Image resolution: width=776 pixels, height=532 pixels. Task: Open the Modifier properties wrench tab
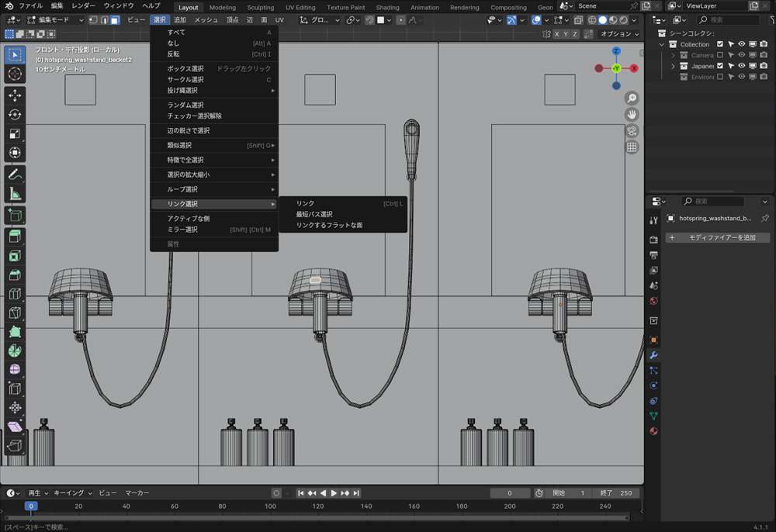click(653, 355)
